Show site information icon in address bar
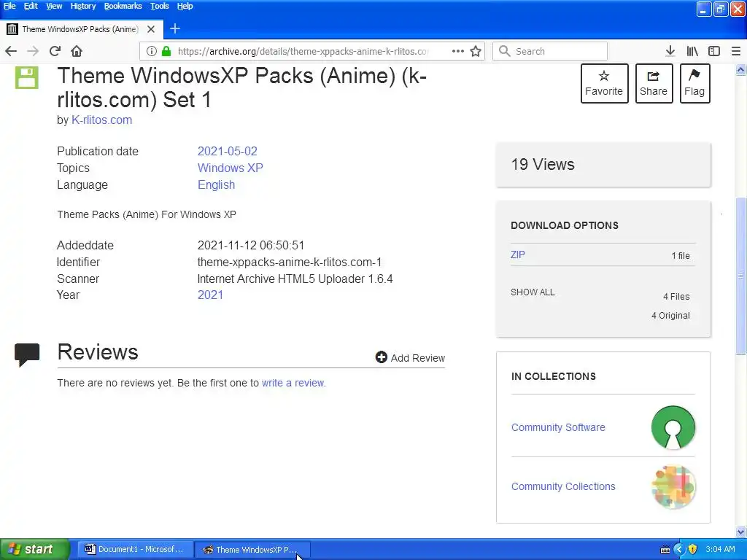The image size is (747, 560). pos(151,51)
